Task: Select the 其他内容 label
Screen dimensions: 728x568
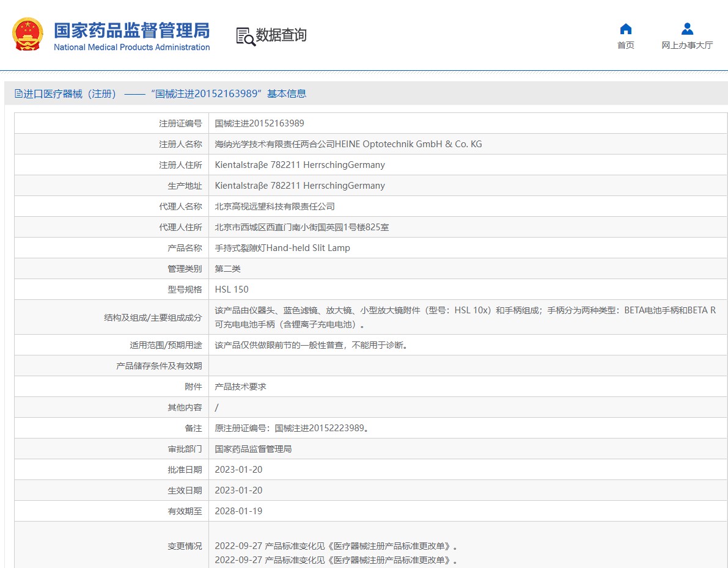Action: point(185,407)
